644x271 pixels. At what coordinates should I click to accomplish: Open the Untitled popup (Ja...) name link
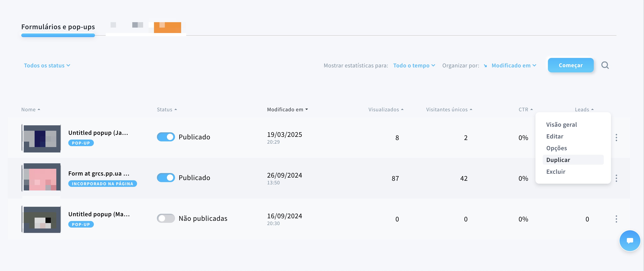pyautogui.click(x=98, y=133)
